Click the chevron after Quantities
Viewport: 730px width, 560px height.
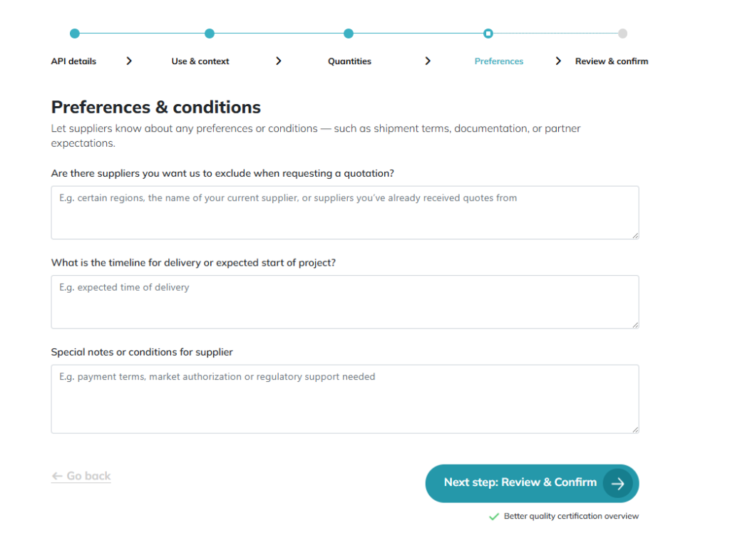(428, 61)
